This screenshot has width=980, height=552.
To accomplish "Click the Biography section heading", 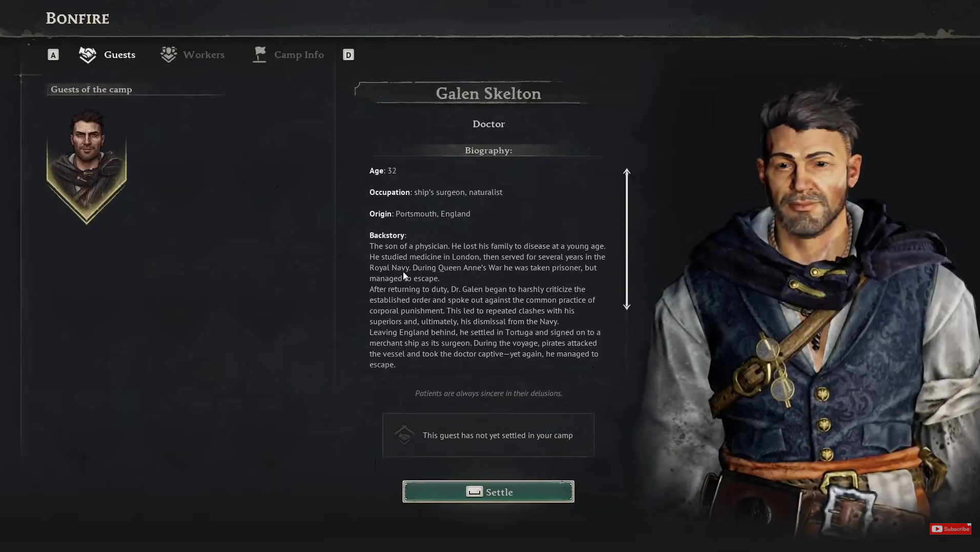I will [x=488, y=150].
